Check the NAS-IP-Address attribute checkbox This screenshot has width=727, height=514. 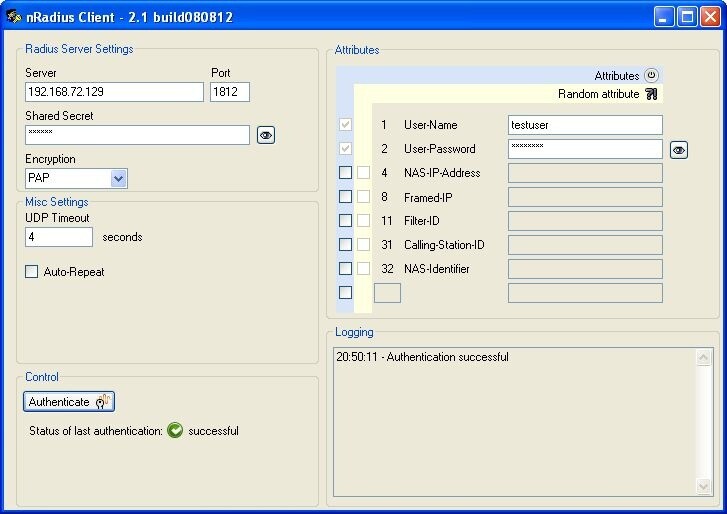click(345, 173)
